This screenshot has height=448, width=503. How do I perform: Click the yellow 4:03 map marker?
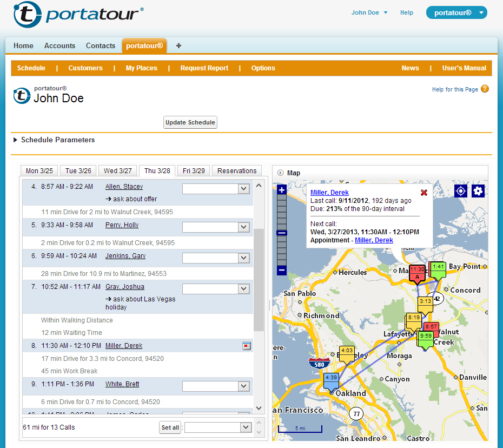point(347,354)
